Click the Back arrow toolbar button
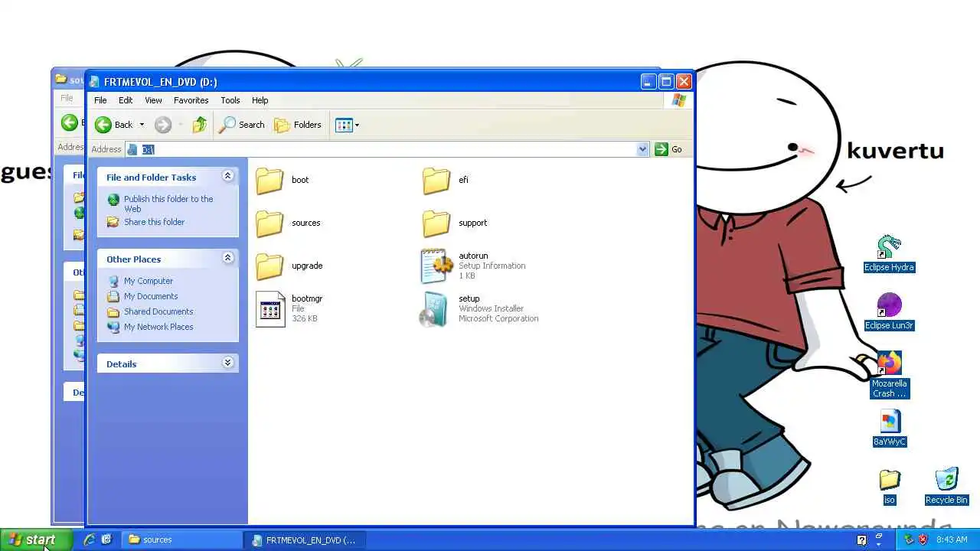 [x=113, y=125]
